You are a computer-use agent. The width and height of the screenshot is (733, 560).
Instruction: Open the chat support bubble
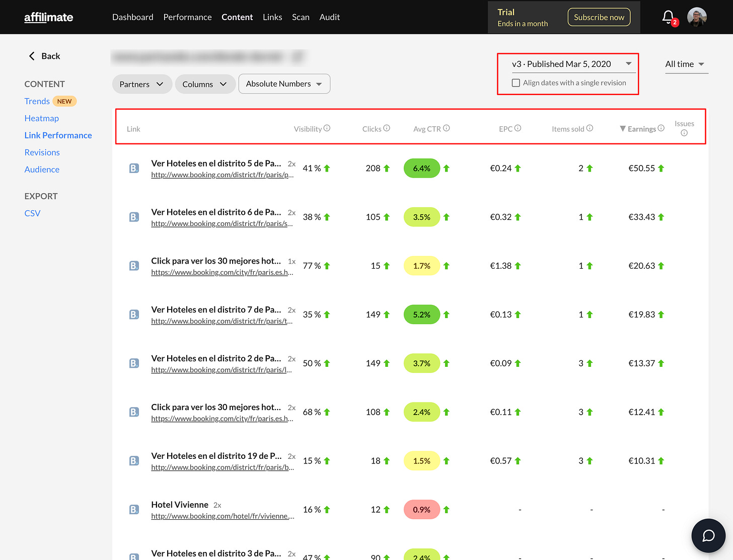(x=708, y=535)
